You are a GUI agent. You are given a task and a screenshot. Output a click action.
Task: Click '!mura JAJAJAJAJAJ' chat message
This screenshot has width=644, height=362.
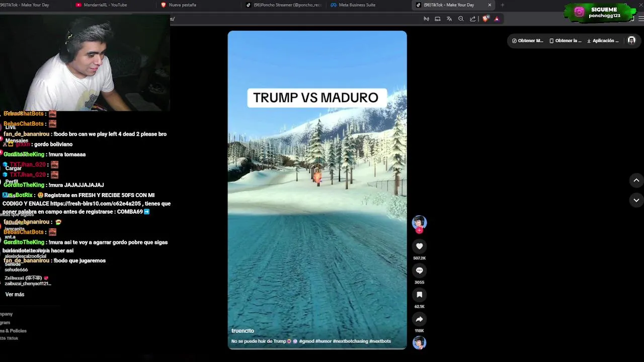(x=53, y=185)
